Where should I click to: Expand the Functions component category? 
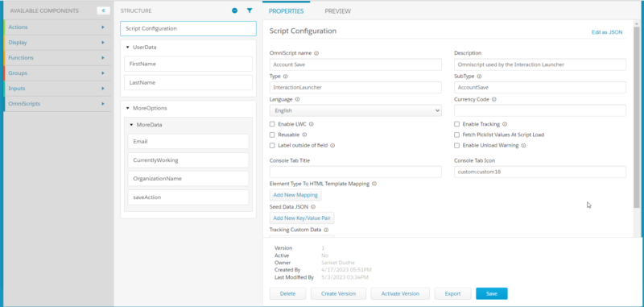click(x=56, y=57)
